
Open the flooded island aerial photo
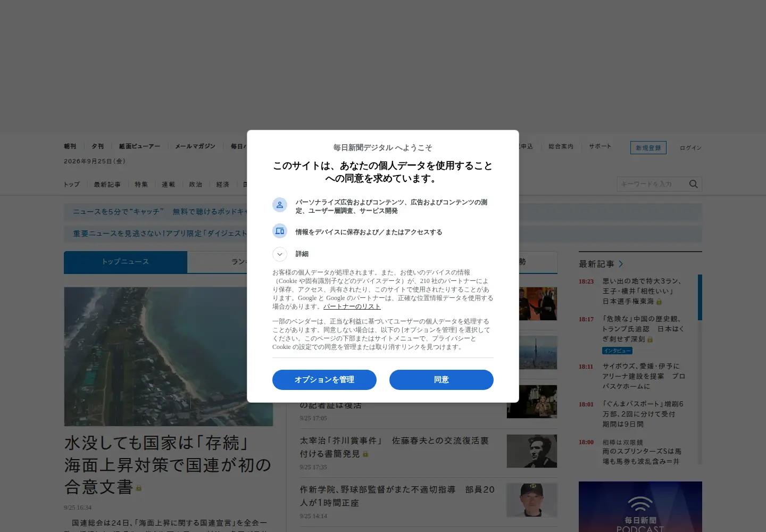(169, 356)
